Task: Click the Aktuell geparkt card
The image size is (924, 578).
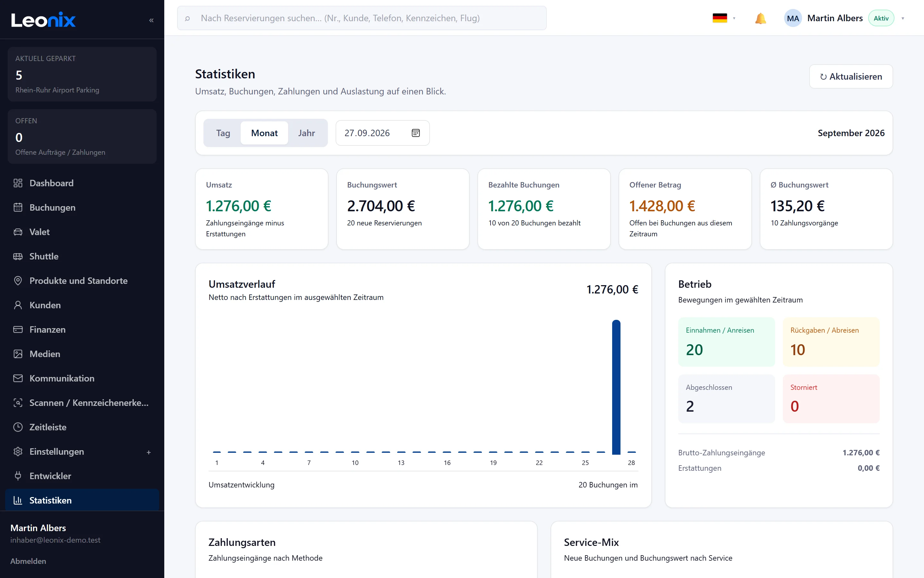Action: [82, 74]
